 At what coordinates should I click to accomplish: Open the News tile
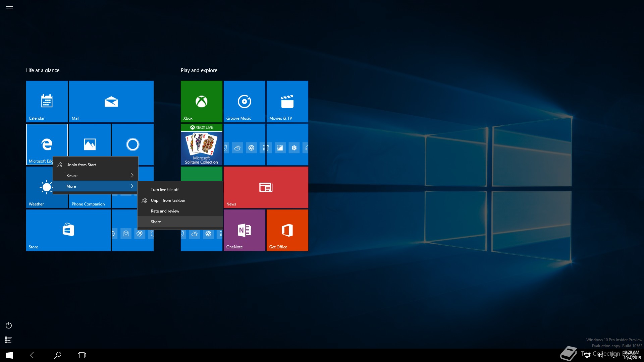tap(266, 187)
